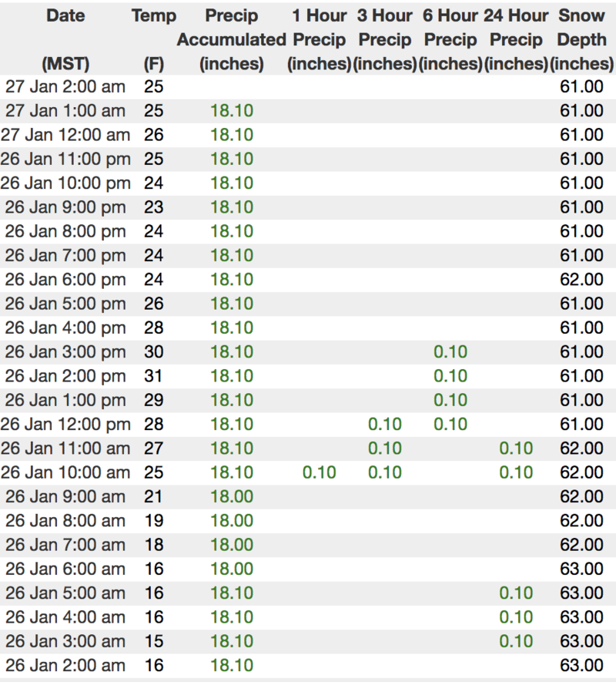Click the 24 Hour Precip column header
The height and width of the screenshot is (682, 616).
pos(516,39)
